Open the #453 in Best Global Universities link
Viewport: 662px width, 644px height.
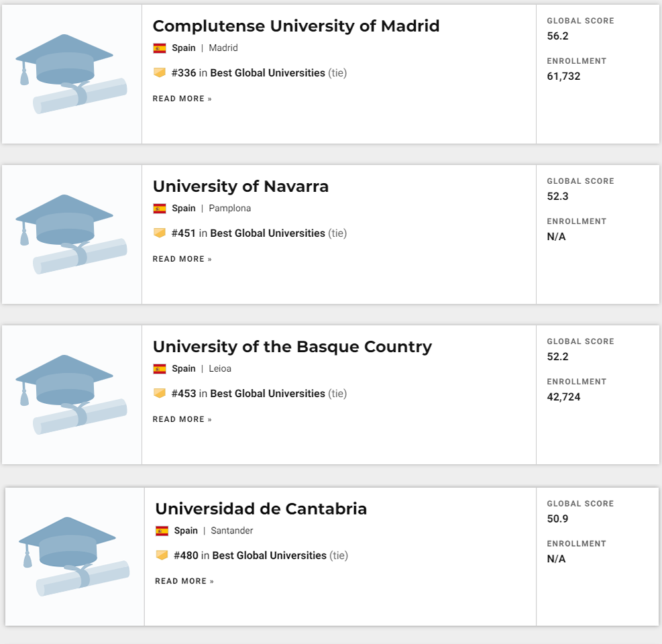pos(248,394)
